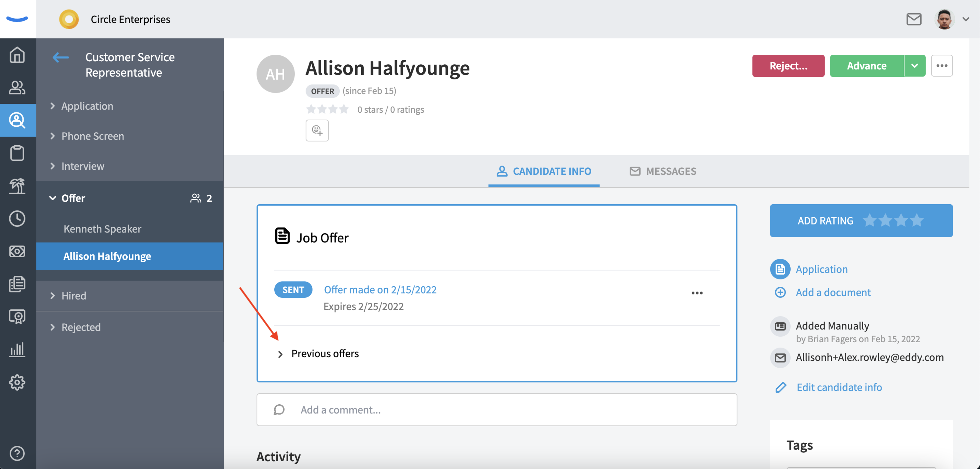Select the Candidate Info tab
This screenshot has height=469, width=980.
[544, 171]
